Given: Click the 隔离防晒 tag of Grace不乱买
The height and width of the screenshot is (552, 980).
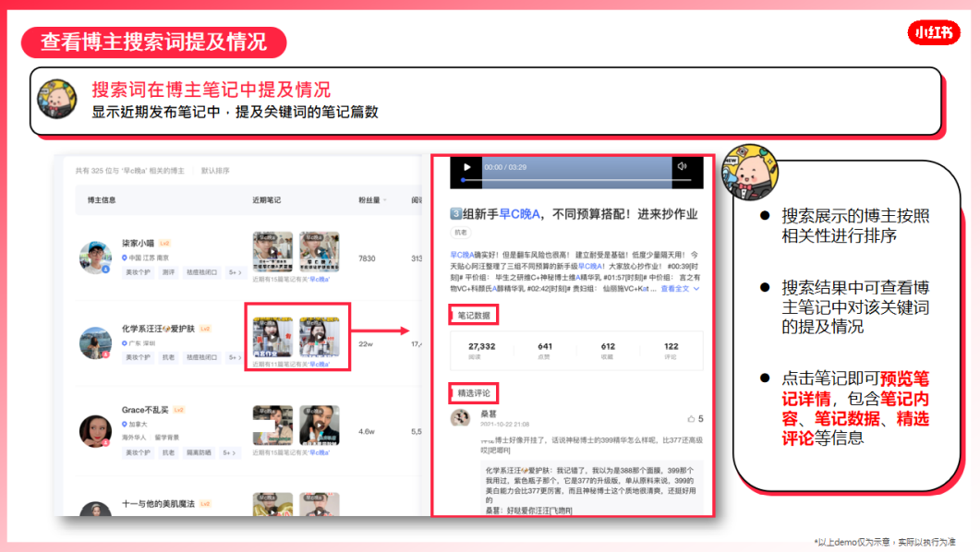Looking at the screenshot, I should [x=199, y=452].
